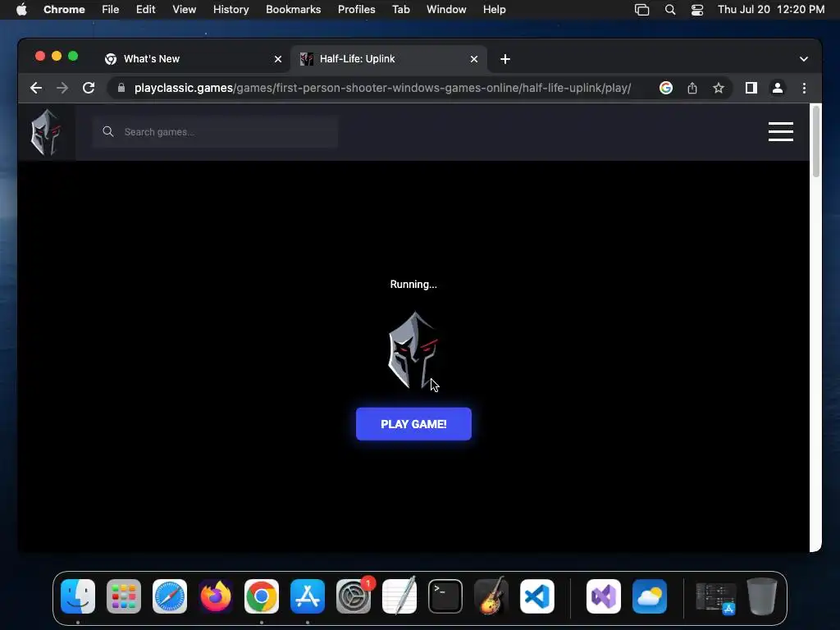Click the page's vertical scrollbar thumb
Screen dimensions: 840x630
pos(816,141)
